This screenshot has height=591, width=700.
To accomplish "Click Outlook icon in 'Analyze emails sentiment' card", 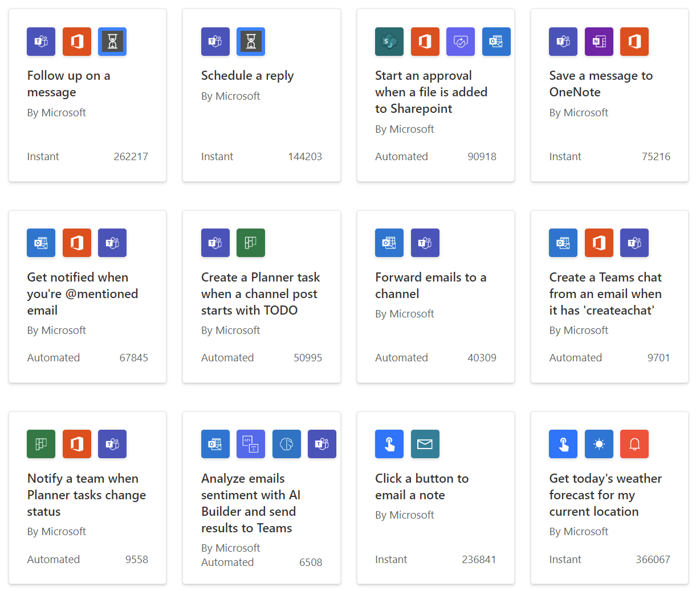I will pos(215,444).
